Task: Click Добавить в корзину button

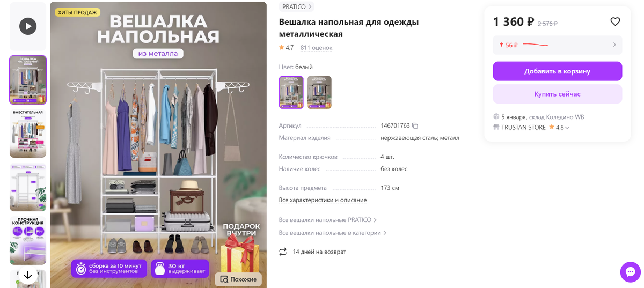Action: tap(558, 71)
